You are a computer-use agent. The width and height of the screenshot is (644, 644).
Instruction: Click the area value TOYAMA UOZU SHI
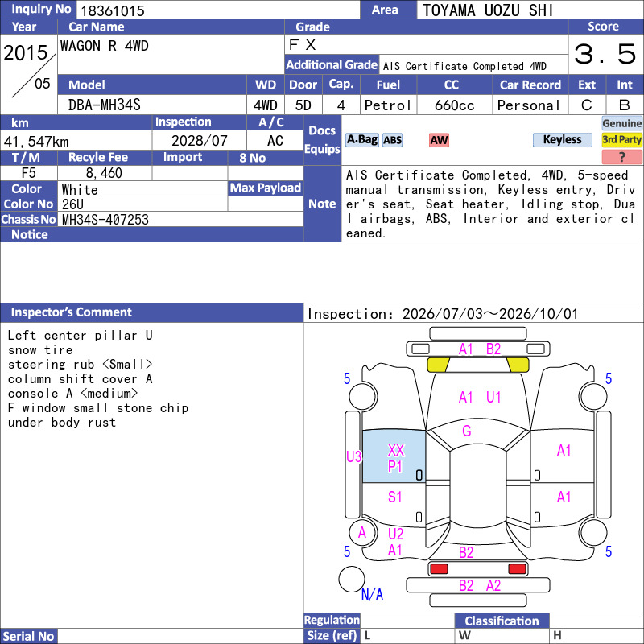[x=488, y=10]
